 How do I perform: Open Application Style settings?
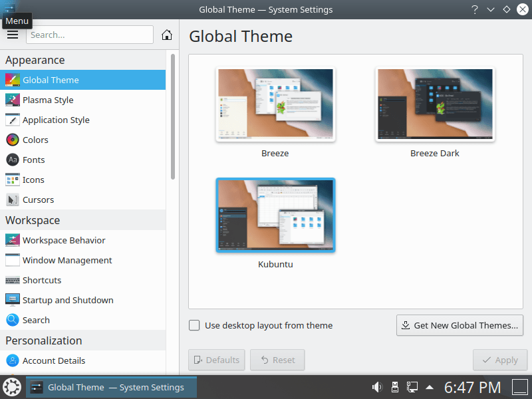coord(82,120)
